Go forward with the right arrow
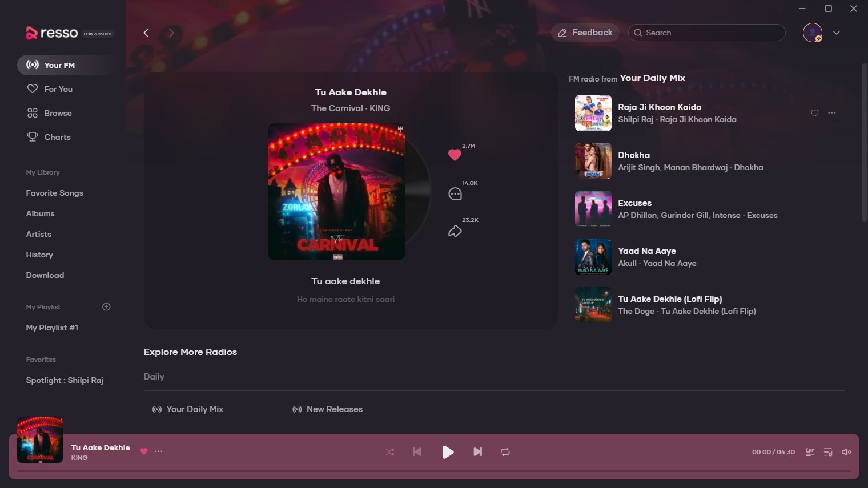 (x=171, y=33)
